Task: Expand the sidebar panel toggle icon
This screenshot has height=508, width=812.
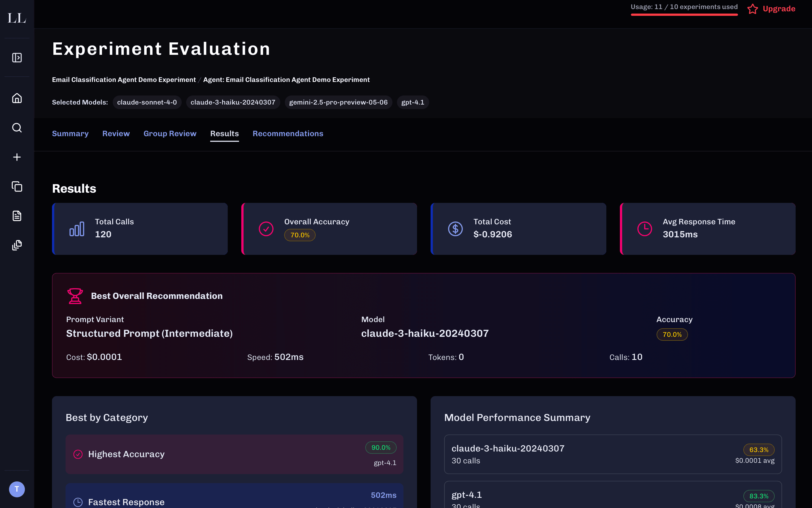Action: coord(17,58)
